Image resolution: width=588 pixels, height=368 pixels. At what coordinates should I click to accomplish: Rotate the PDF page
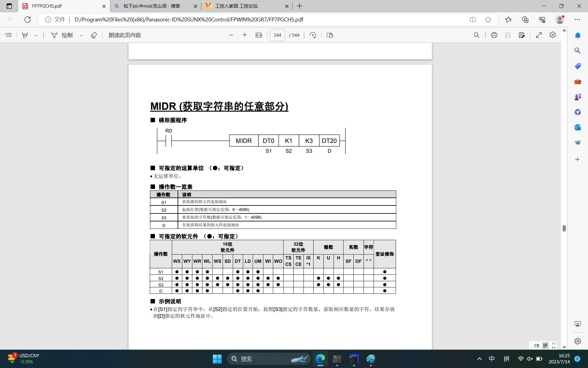click(x=313, y=35)
